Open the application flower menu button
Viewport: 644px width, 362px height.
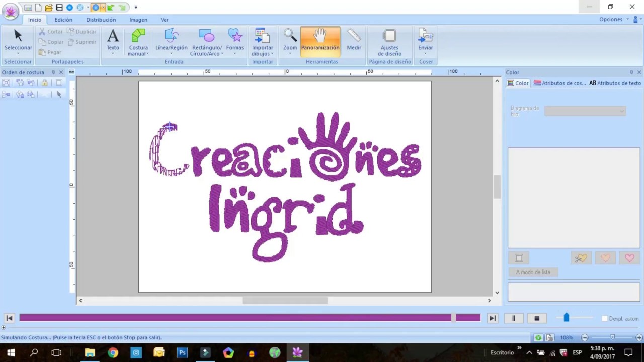point(10,11)
